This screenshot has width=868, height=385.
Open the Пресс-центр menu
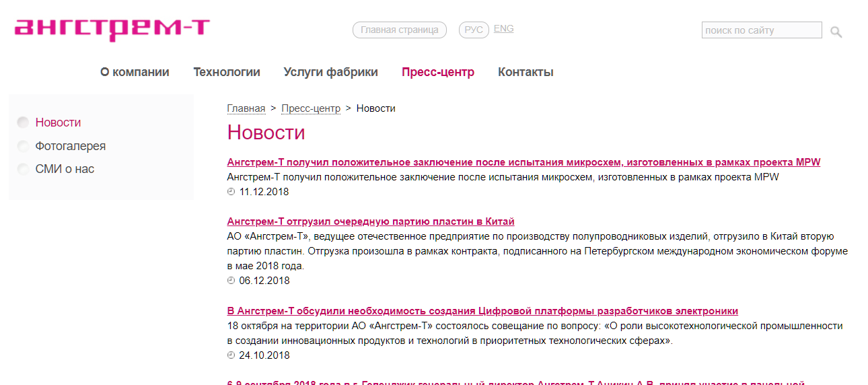click(x=438, y=72)
